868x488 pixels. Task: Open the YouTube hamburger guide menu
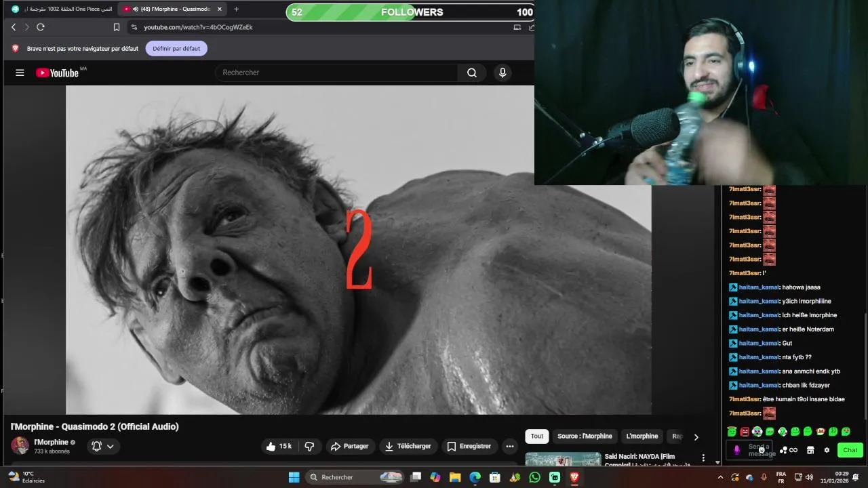click(20, 73)
